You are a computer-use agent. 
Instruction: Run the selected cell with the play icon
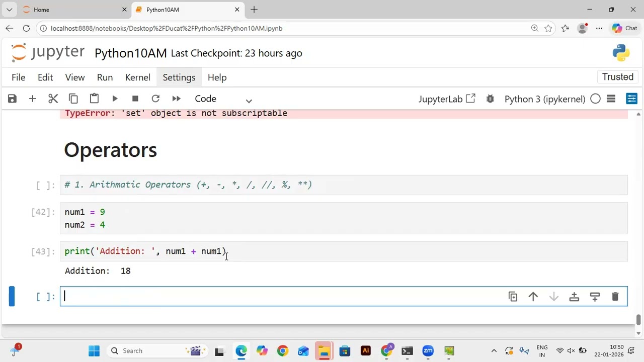[115, 99]
